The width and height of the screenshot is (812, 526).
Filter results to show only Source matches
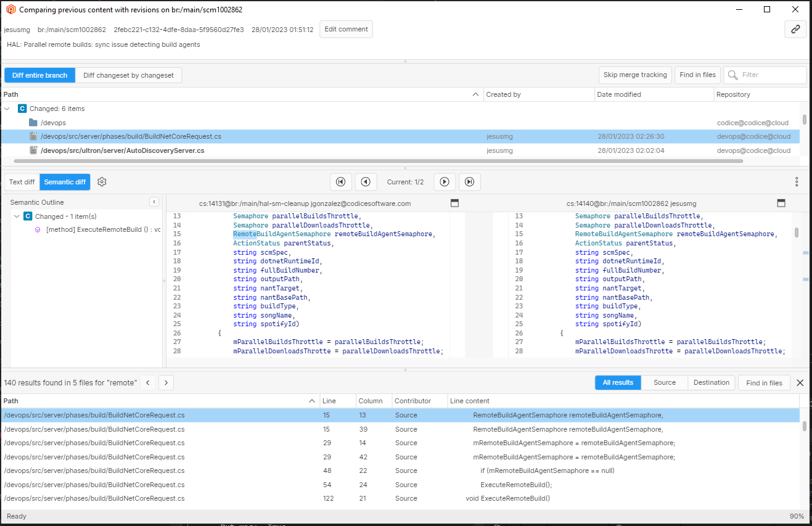tap(664, 382)
